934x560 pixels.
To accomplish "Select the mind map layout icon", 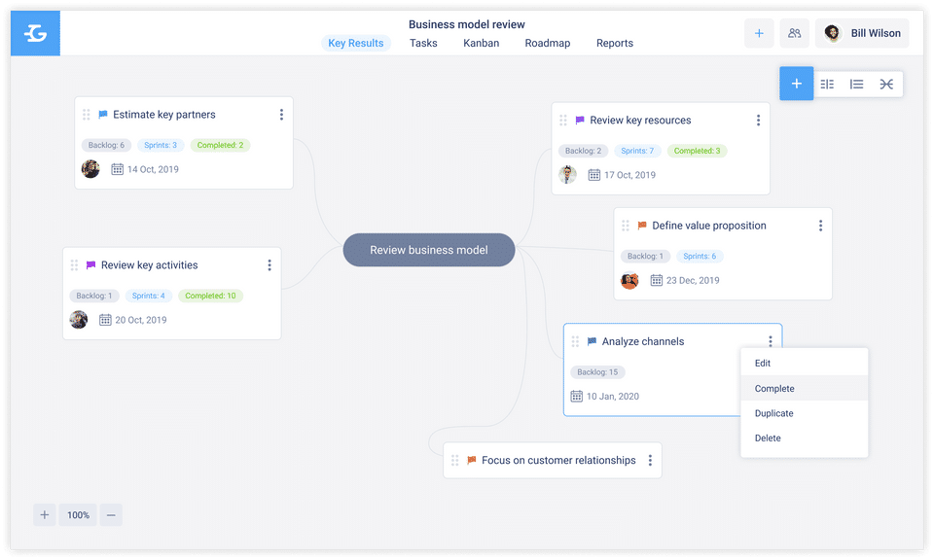I will coord(886,85).
